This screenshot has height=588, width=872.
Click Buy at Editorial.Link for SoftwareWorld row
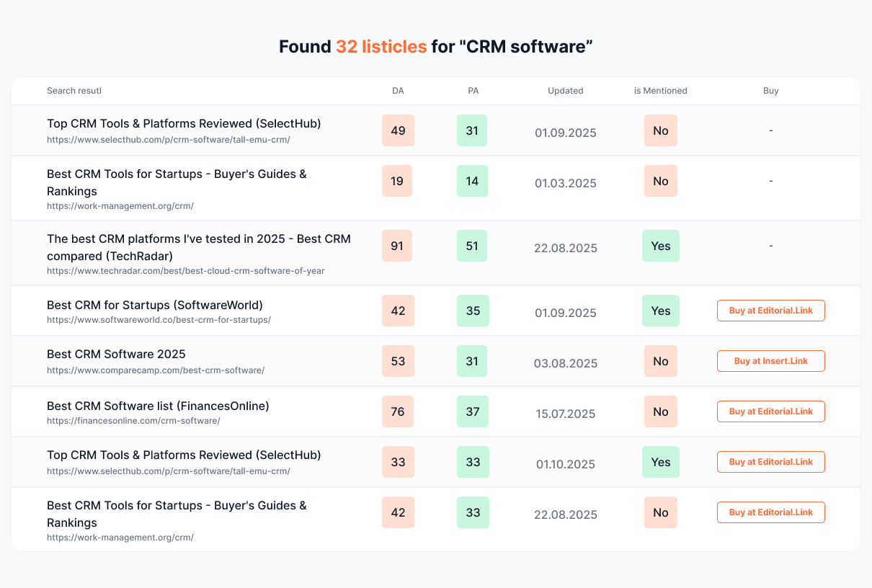(x=770, y=311)
